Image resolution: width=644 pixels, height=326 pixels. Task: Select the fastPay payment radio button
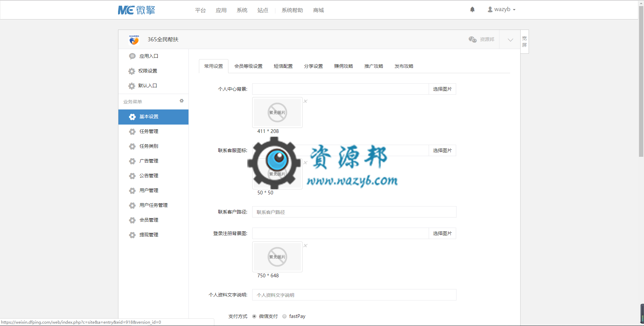click(284, 316)
